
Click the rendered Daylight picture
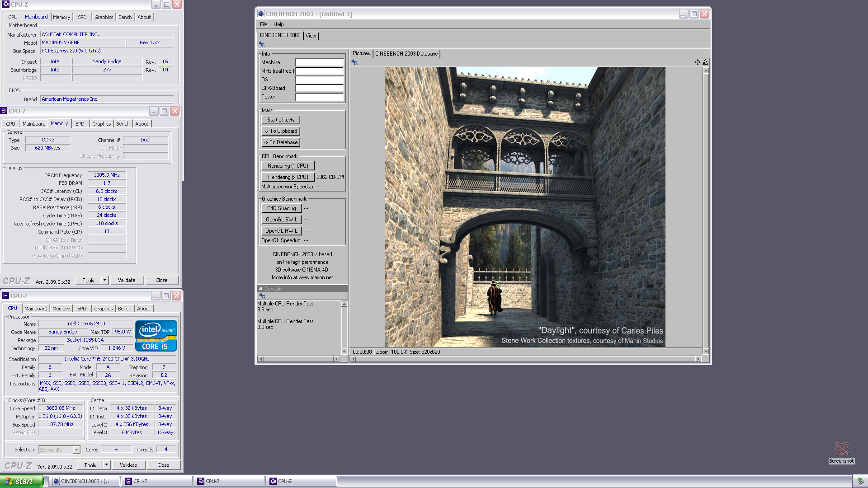(525, 207)
